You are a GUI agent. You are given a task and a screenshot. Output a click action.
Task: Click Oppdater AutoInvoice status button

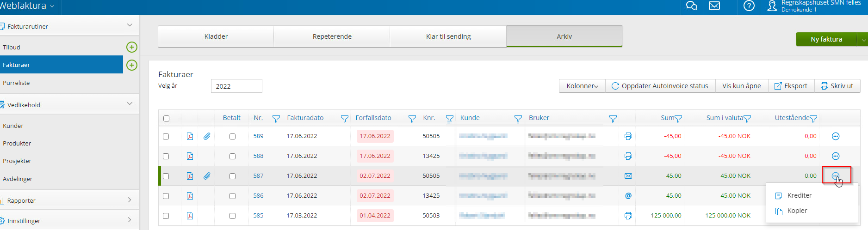tap(660, 86)
